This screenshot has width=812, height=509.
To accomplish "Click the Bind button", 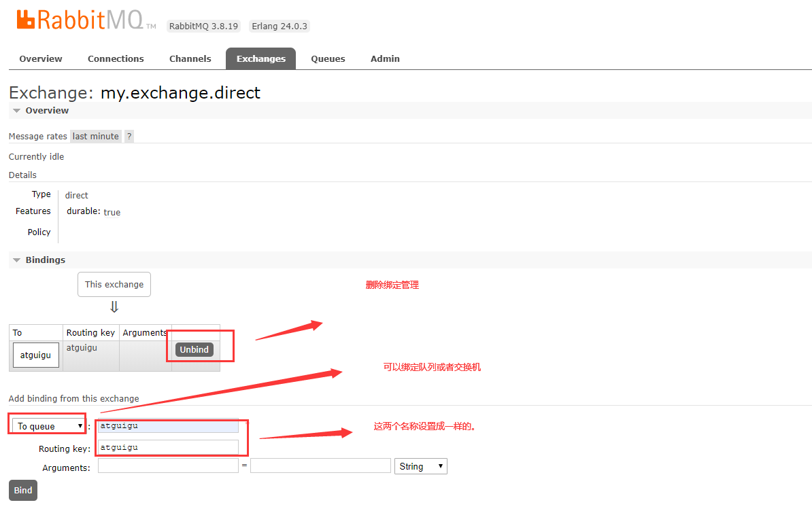I will pos(23,491).
